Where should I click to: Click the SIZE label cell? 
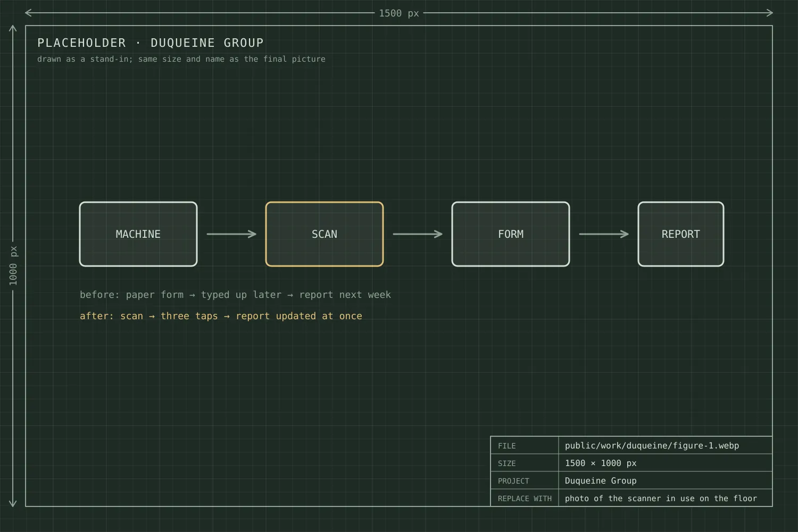tap(525, 463)
